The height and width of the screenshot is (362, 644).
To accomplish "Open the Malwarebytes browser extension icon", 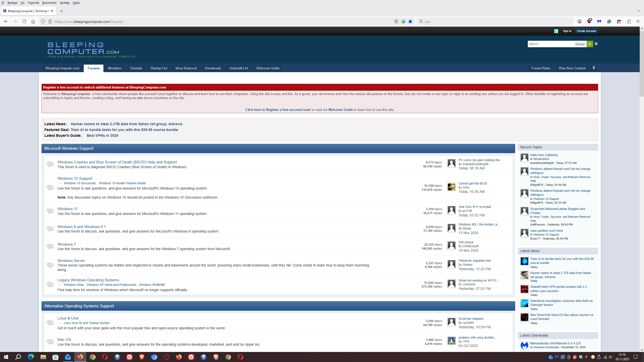I will (x=599, y=22).
